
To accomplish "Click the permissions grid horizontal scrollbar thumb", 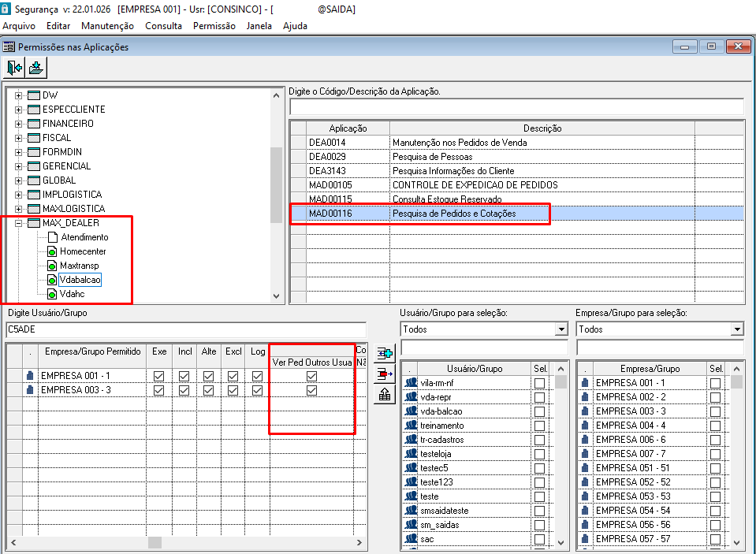I will click(155, 542).
